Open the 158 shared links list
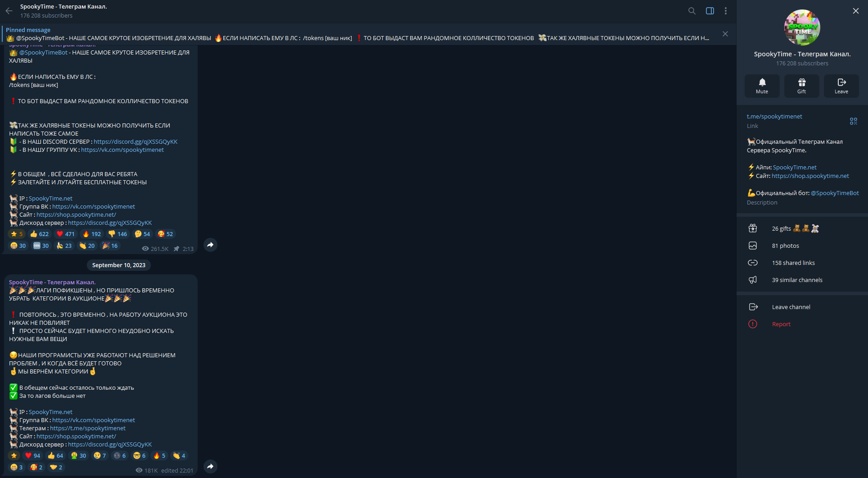This screenshot has width=868, height=478. [802, 263]
